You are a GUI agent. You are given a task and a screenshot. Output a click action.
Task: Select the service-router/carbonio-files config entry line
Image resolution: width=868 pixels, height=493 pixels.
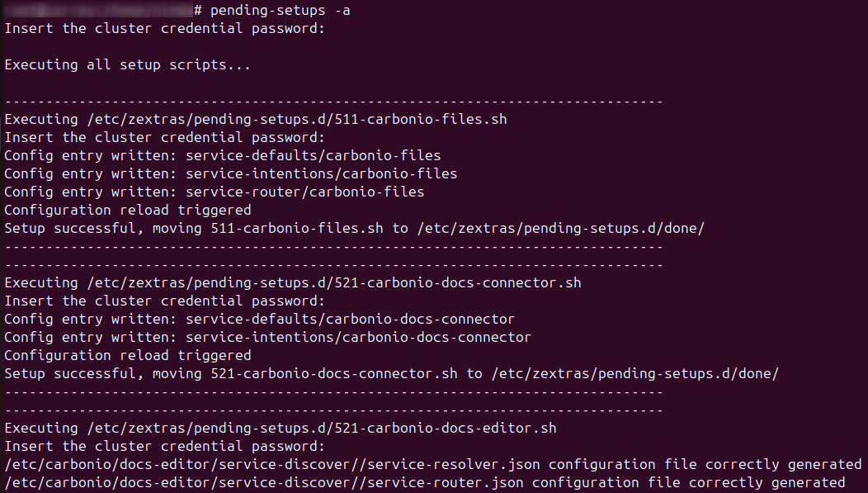215,192
